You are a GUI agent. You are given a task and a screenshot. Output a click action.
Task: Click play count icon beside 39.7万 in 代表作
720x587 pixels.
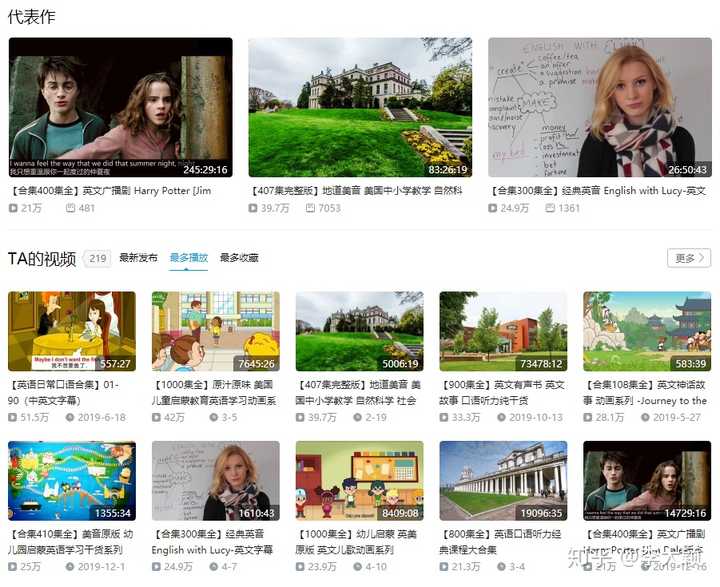tap(253, 208)
